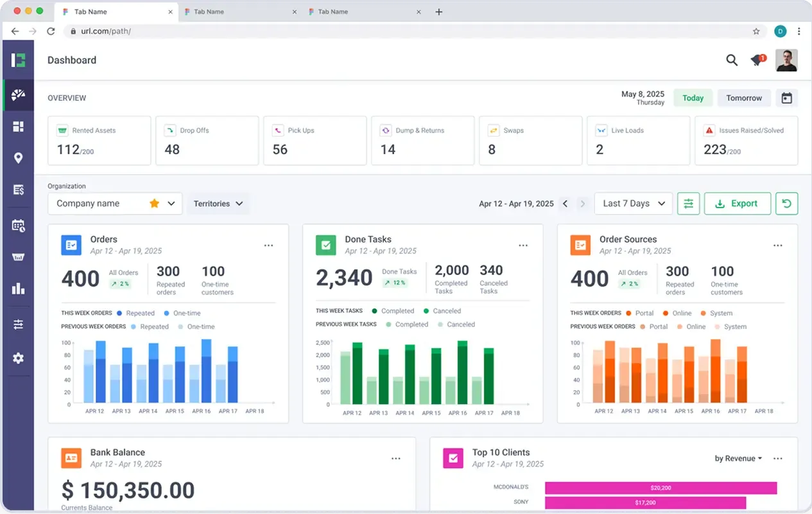Click the Export button
Viewport: 812px width, 514px height.
737,203
